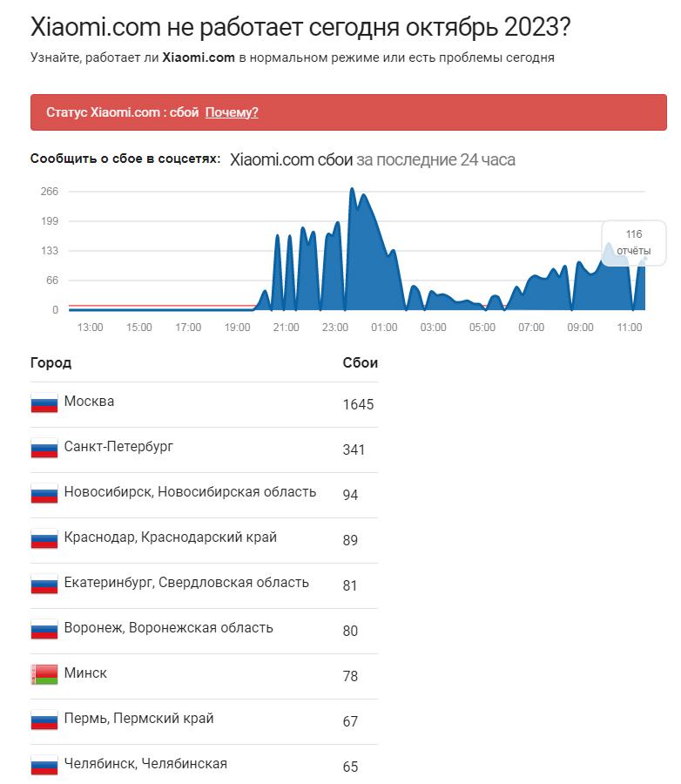Click the flag icon for Воронеж
Image resolution: width=681 pixels, height=784 pixels.
click(x=44, y=630)
